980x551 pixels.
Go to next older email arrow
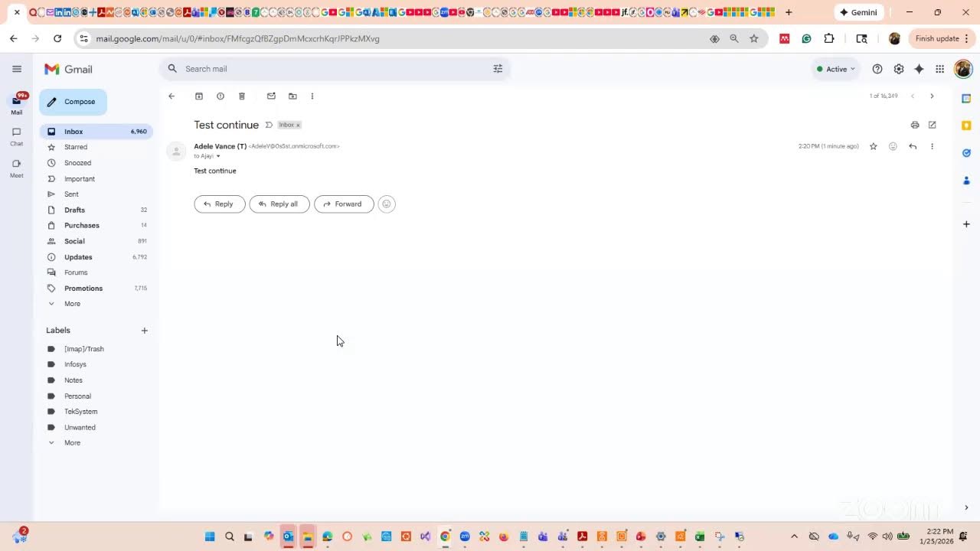pos(932,96)
